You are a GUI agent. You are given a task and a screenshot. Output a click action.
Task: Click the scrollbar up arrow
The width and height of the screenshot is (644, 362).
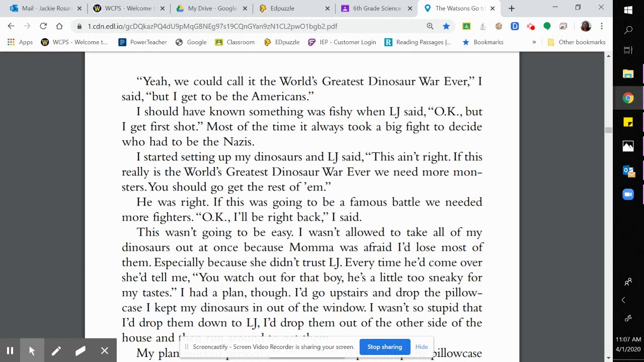(608, 56)
